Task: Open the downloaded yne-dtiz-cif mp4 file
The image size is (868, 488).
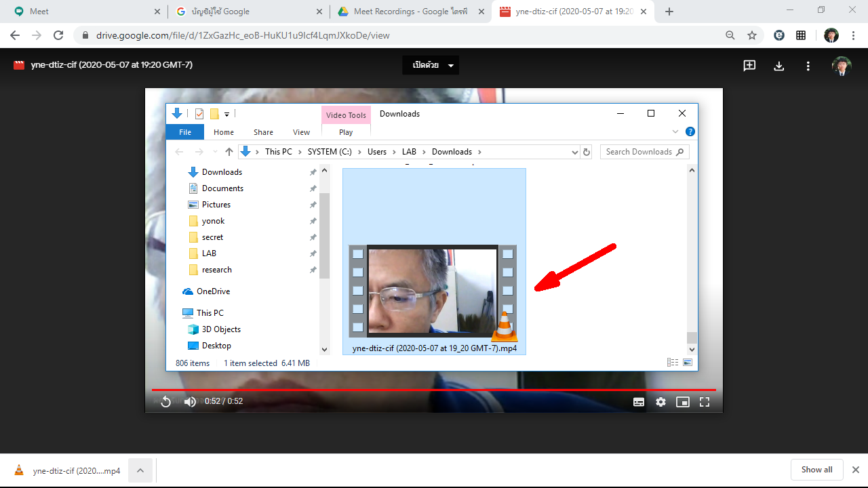Action: (x=68, y=470)
